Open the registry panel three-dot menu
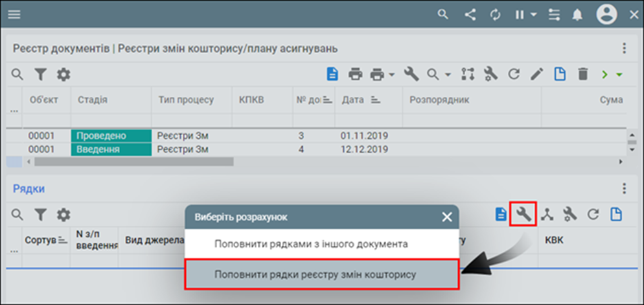 [x=624, y=49]
